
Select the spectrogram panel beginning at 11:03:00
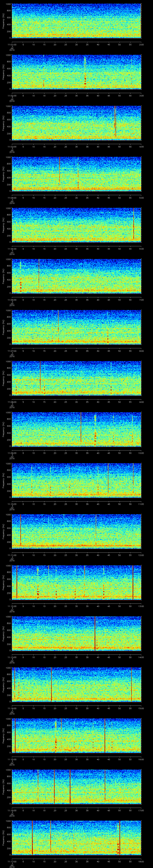pyautogui.click(x=76, y=123)
